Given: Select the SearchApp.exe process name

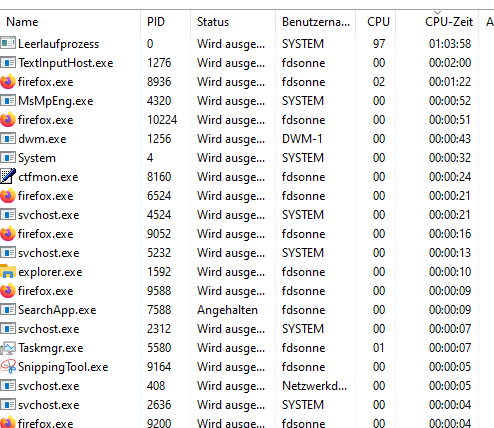Looking at the screenshot, I should click(x=57, y=310).
